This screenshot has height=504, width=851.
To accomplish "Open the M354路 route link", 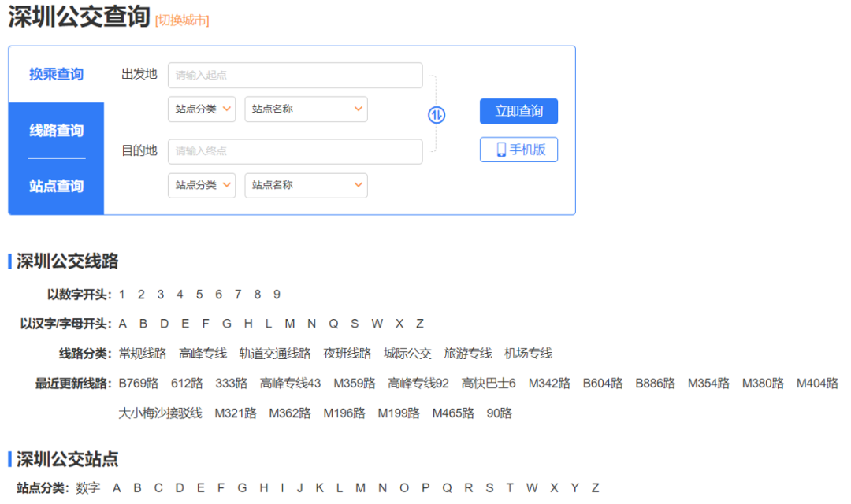I will click(x=708, y=384).
